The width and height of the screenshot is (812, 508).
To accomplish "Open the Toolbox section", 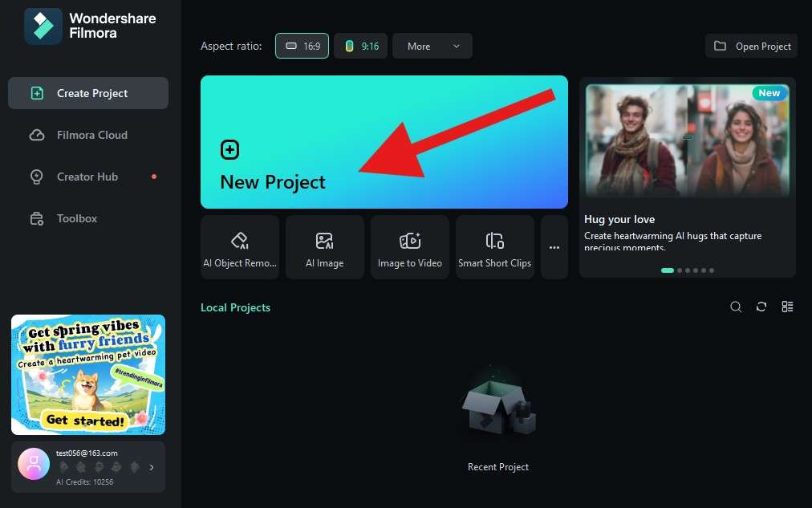I will [88, 218].
